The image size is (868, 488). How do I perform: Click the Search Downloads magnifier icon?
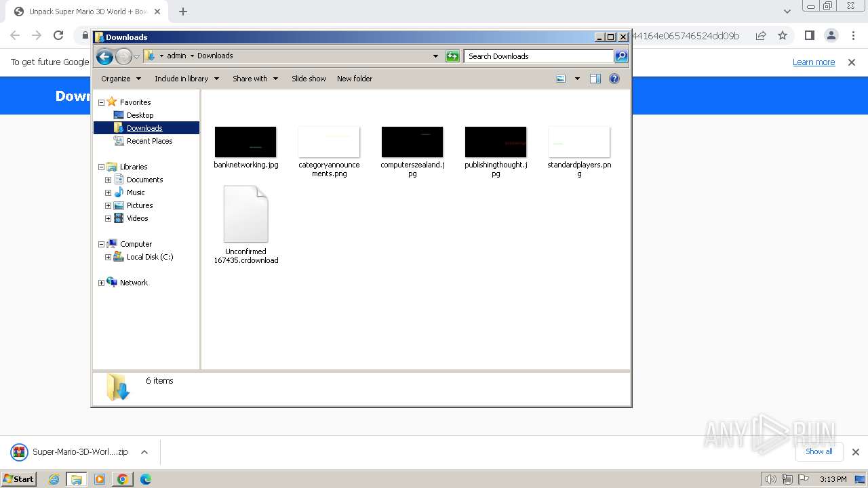click(x=621, y=56)
